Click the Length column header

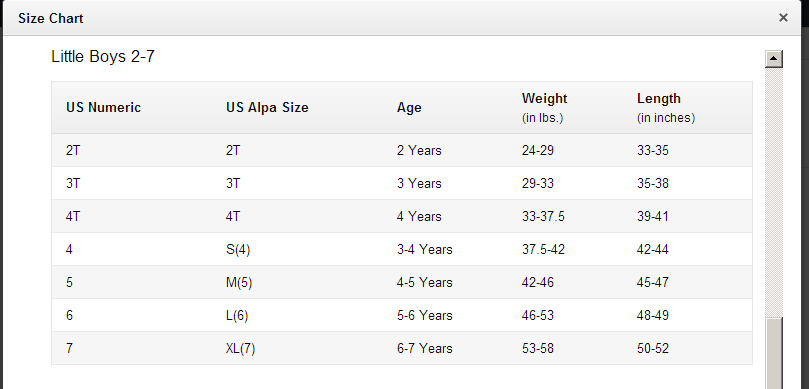[659, 98]
